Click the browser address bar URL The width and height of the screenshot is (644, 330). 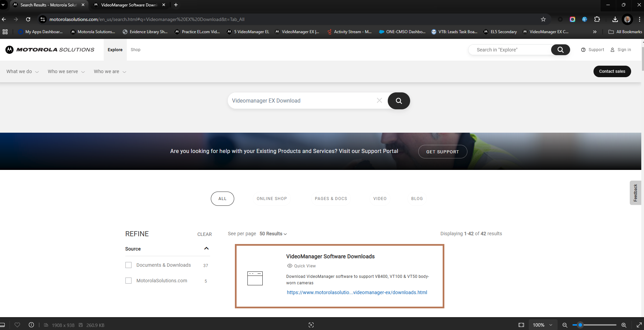tap(147, 19)
